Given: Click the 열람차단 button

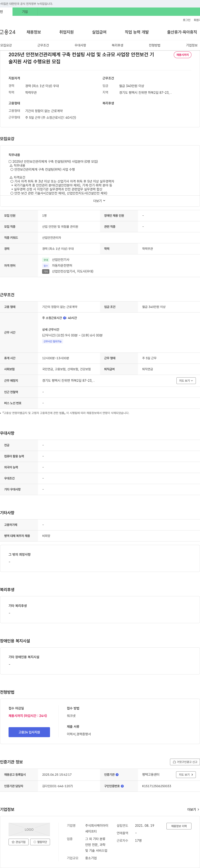Looking at the screenshot, I should pos(40,842).
